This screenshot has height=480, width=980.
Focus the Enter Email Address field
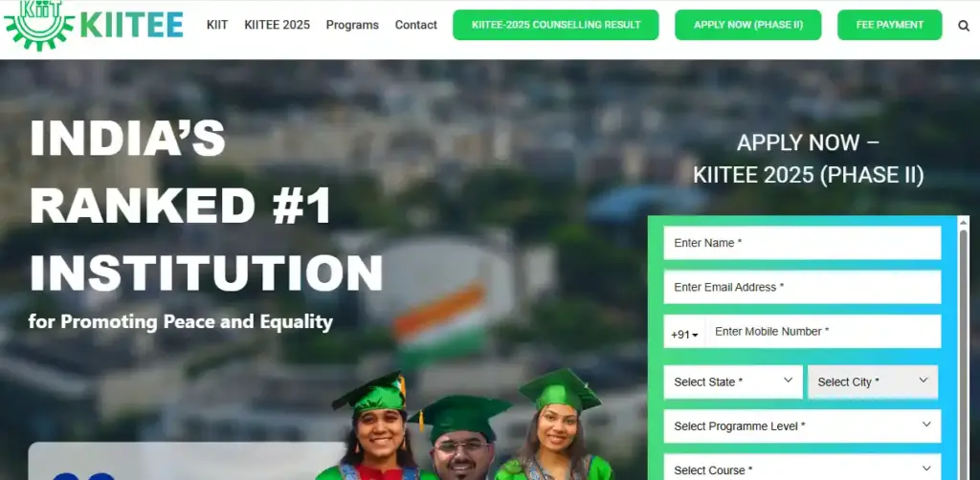click(803, 287)
